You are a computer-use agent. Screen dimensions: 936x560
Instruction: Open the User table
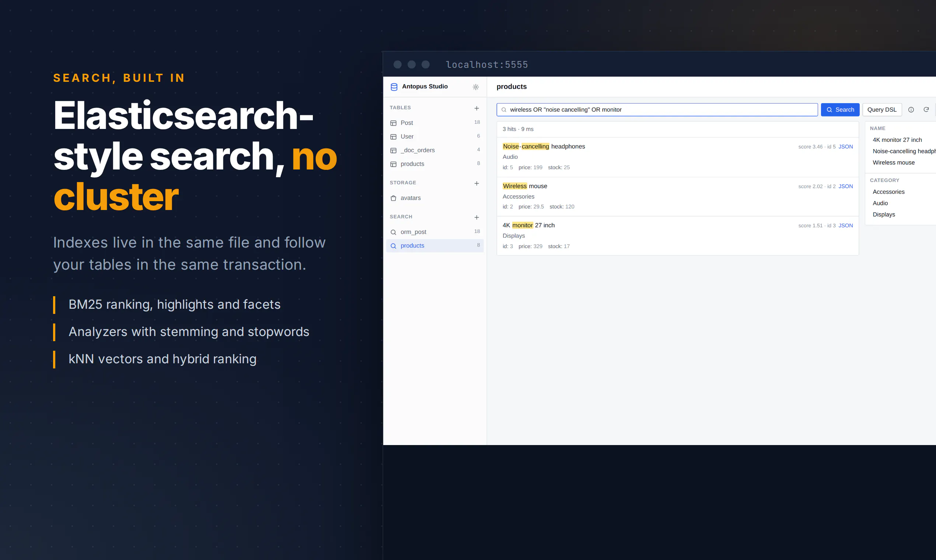[x=435, y=136]
